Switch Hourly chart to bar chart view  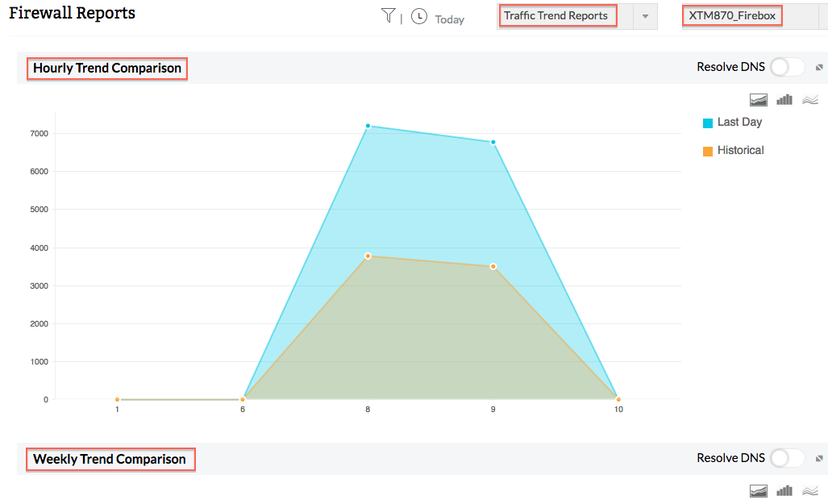[x=784, y=99]
